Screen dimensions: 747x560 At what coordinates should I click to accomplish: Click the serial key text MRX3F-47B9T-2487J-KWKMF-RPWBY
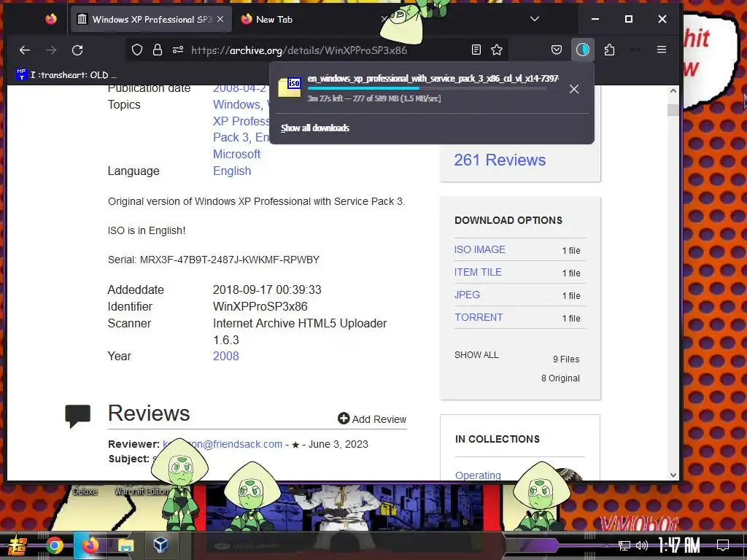pyautogui.click(x=230, y=260)
